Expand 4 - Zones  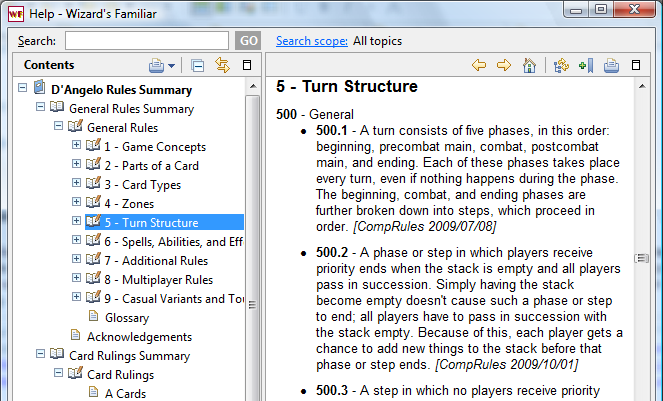76,202
